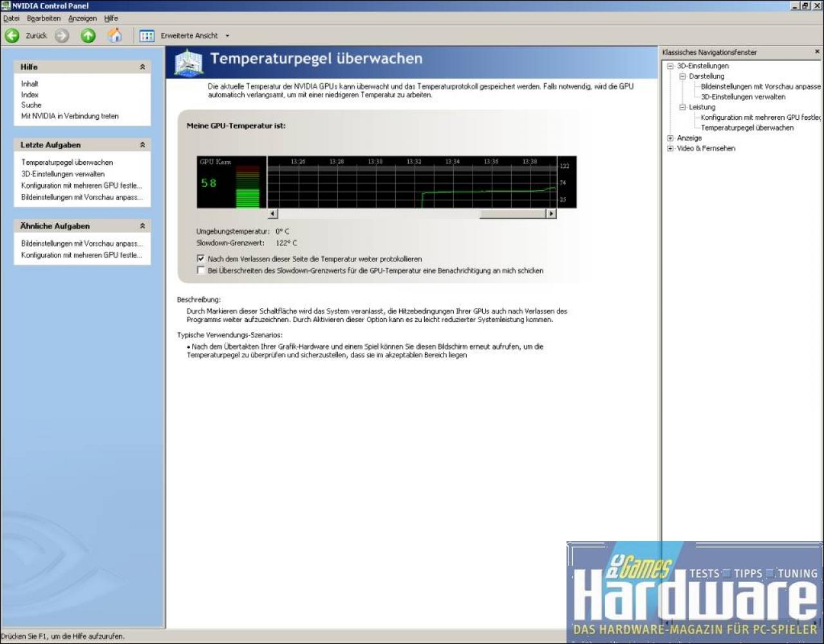This screenshot has height=644, width=824.
Task: Select 3D-Einstellungen verwalten in navigation tree
Action: 743,97
